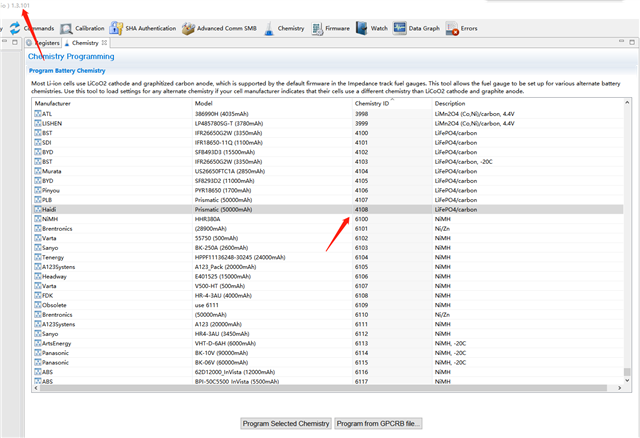Select LiFePO4/carbon, -20C description cell
This screenshot has width=640, height=438.
[x=463, y=162]
